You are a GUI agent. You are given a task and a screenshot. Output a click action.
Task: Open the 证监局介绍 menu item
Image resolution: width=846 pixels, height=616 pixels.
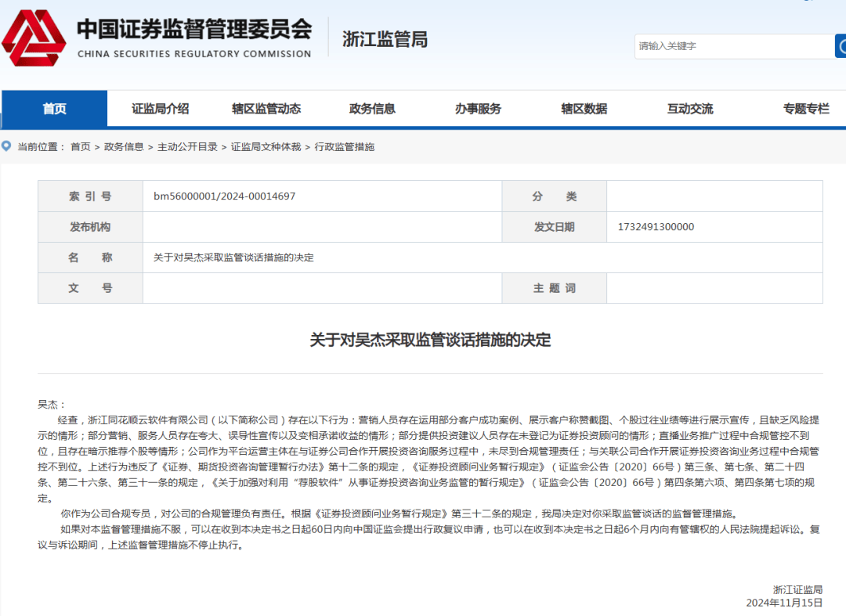(161, 109)
